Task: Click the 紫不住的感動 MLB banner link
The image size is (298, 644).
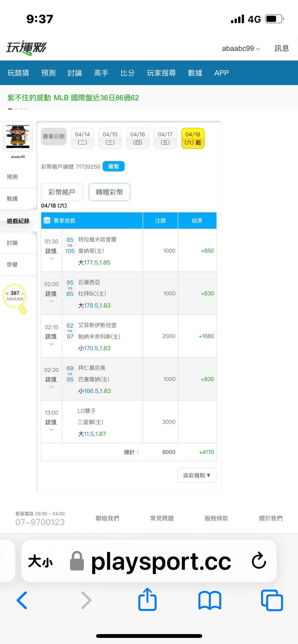Action: 73,98
